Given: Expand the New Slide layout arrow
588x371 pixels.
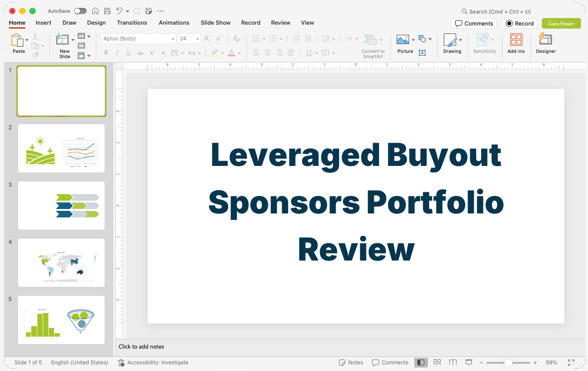Looking at the screenshot, I should tap(73, 40).
